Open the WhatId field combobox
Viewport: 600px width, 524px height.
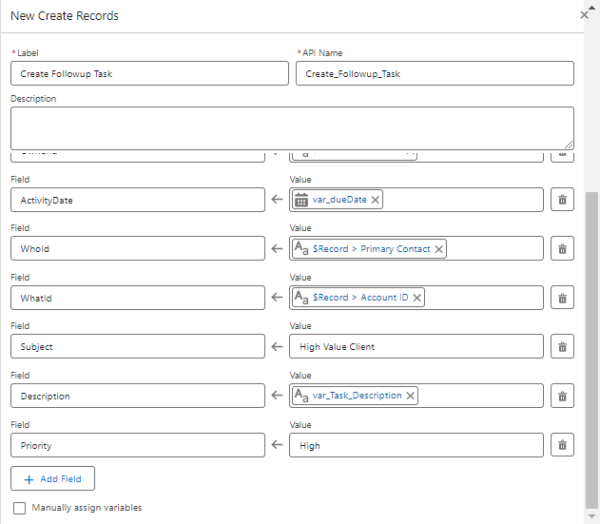(x=138, y=298)
